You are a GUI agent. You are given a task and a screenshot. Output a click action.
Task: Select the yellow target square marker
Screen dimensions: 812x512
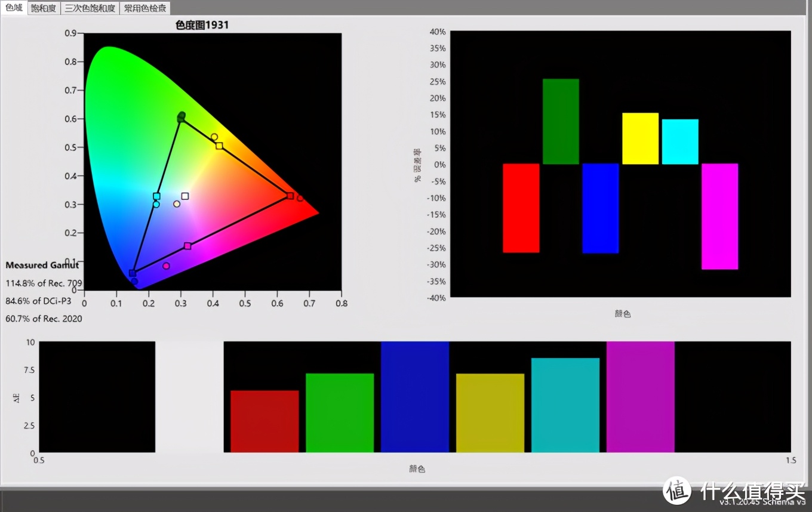click(x=219, y=146)
